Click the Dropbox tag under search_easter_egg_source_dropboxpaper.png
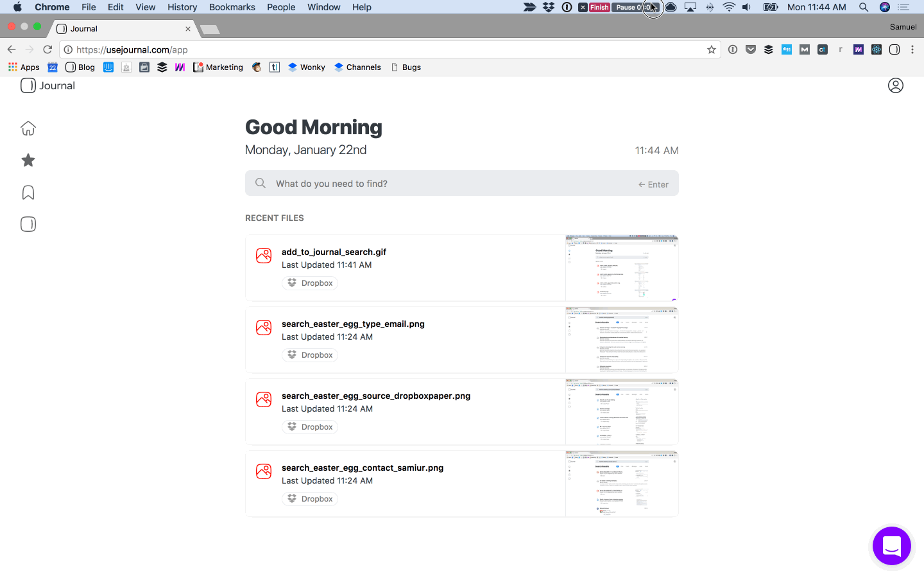The image size is (924, 578). 310,427
